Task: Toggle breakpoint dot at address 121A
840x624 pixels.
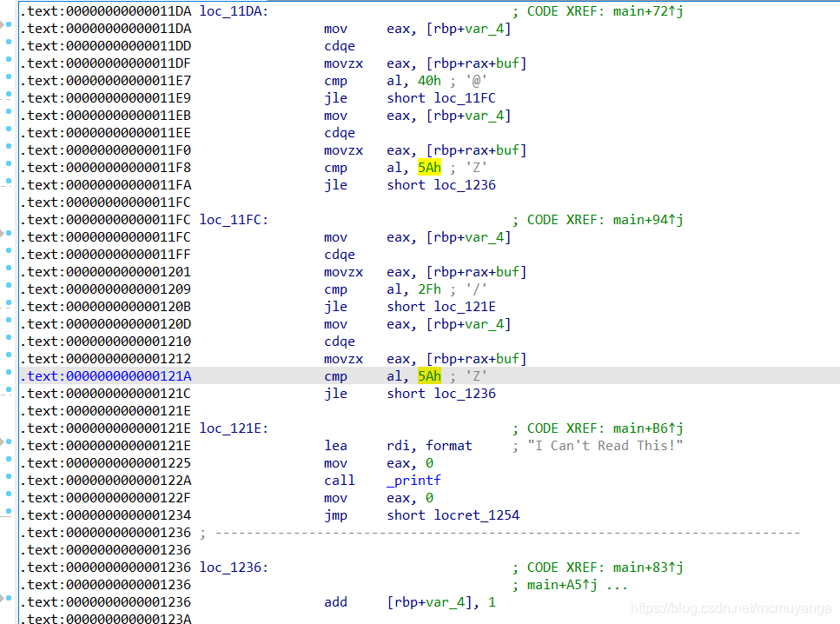Action: click(9, 371)
